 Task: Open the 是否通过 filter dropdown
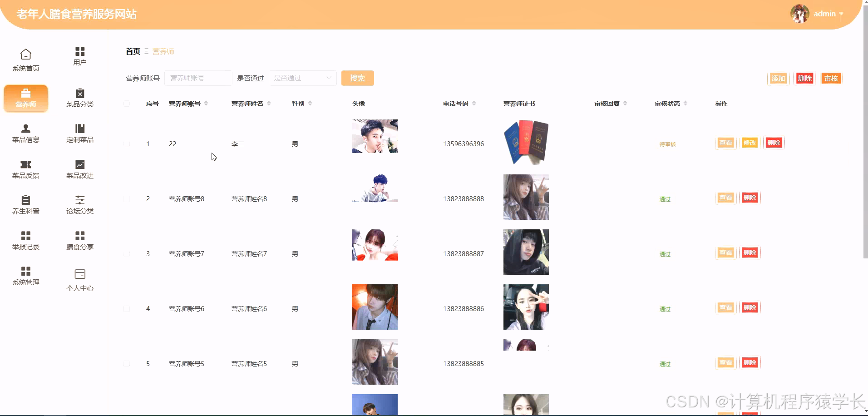[x=302, y=78]
